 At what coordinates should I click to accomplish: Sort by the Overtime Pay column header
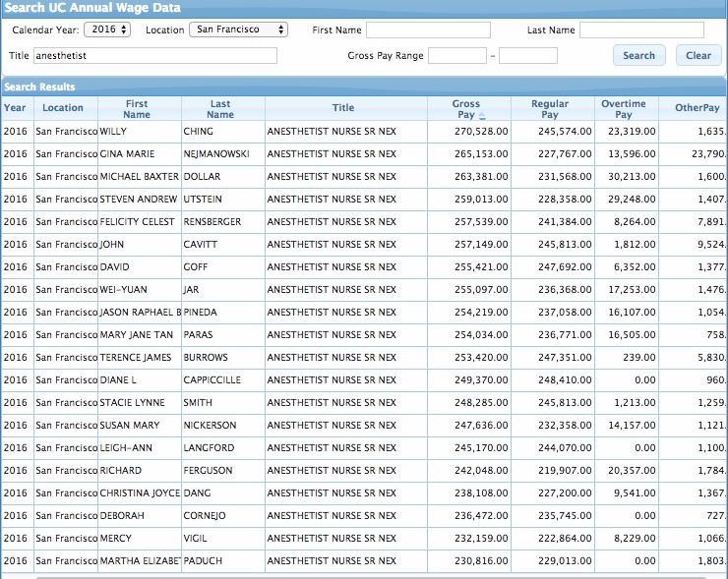pos(624,108)
